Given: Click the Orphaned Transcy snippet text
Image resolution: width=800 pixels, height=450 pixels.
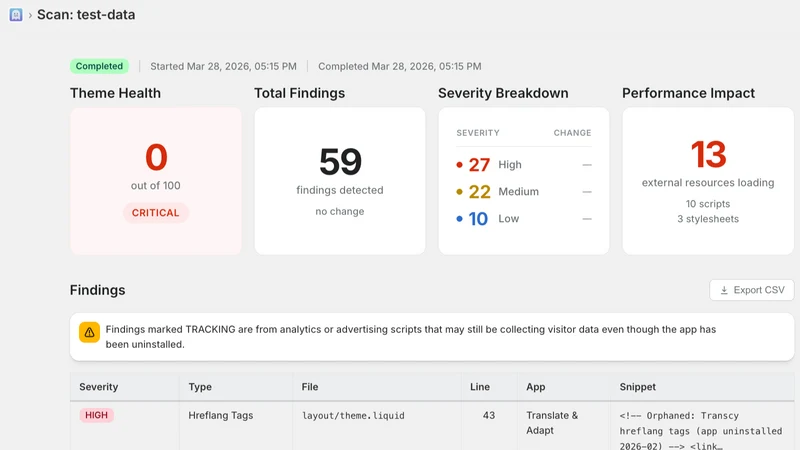Looking at the screenshot, I should 701,430.
